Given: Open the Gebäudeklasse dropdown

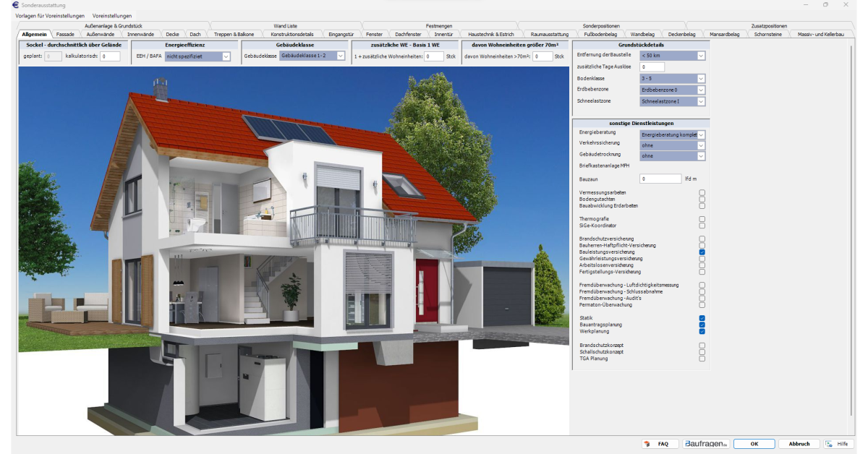Looking at the screenshot, I should pyautogui.click(x=312, y=56).
